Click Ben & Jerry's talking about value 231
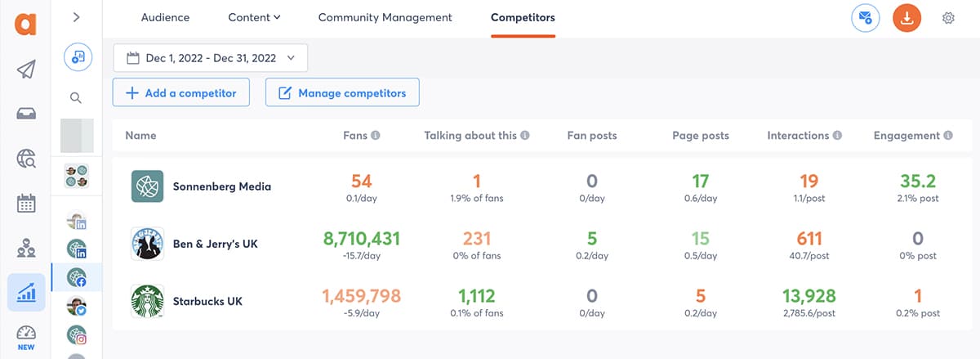The image size is (980, 359). click(477, 239)
